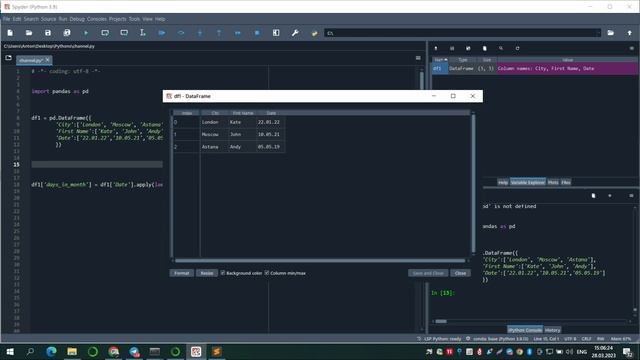The height and width of the screenshot is (360, 640).
Task: Run selection or current line icon
Action: 143,33
